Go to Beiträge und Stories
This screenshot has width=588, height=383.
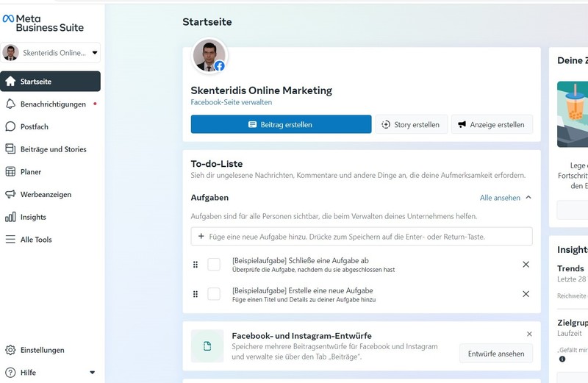click(50, 149)
